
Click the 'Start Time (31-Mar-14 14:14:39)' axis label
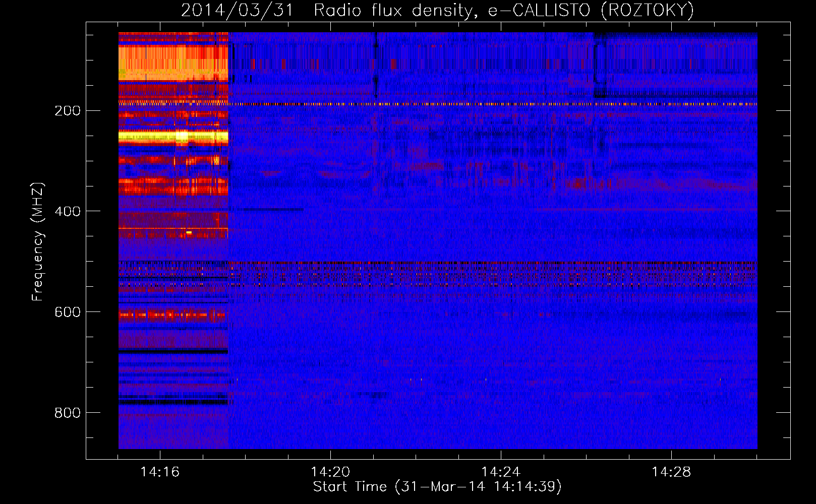point(437,487)
